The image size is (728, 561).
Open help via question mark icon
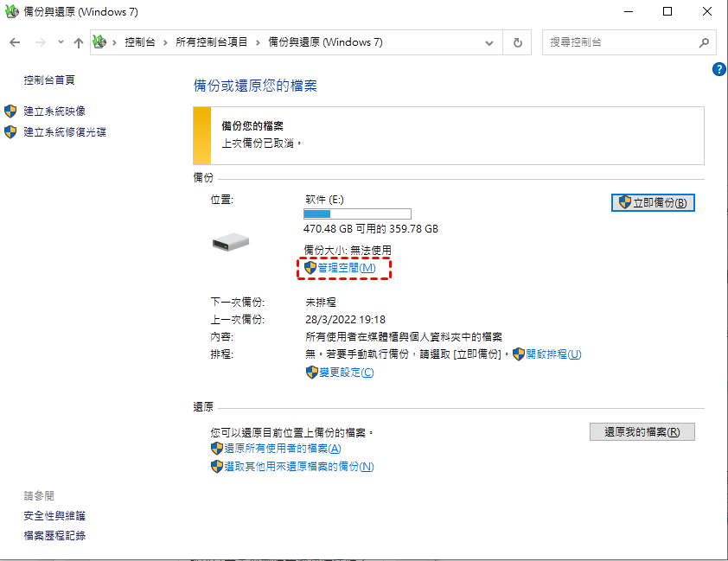[718, 69]
